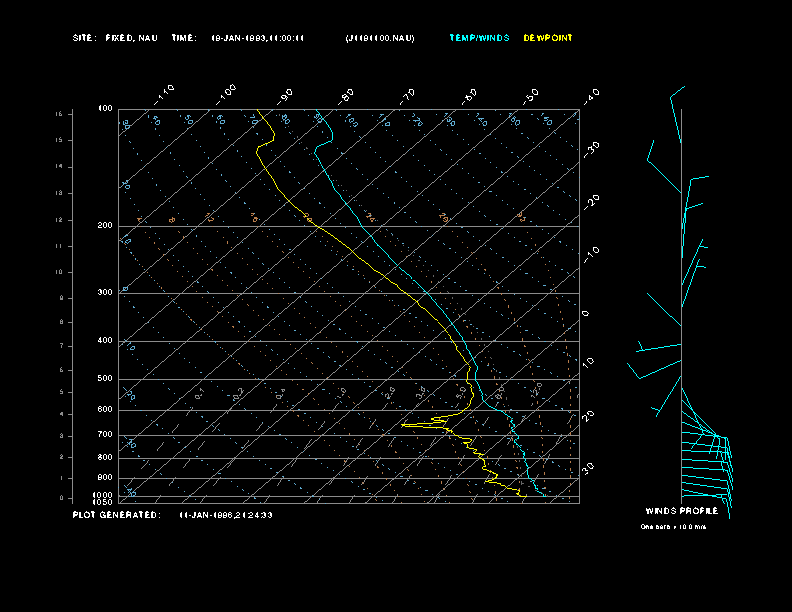
Task: Click the -50 isotherm label at the top
Action: pos(531,97)
